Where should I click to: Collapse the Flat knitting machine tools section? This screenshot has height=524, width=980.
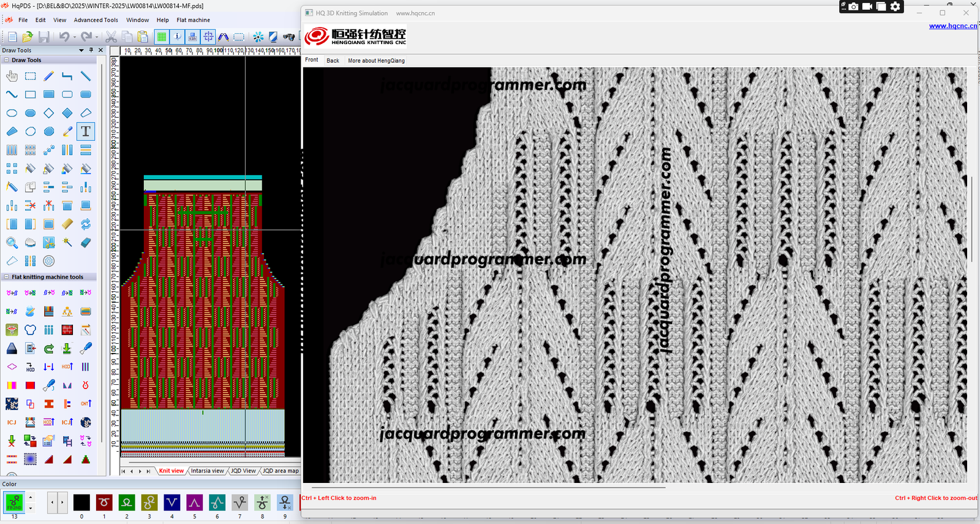click(6, 277)
